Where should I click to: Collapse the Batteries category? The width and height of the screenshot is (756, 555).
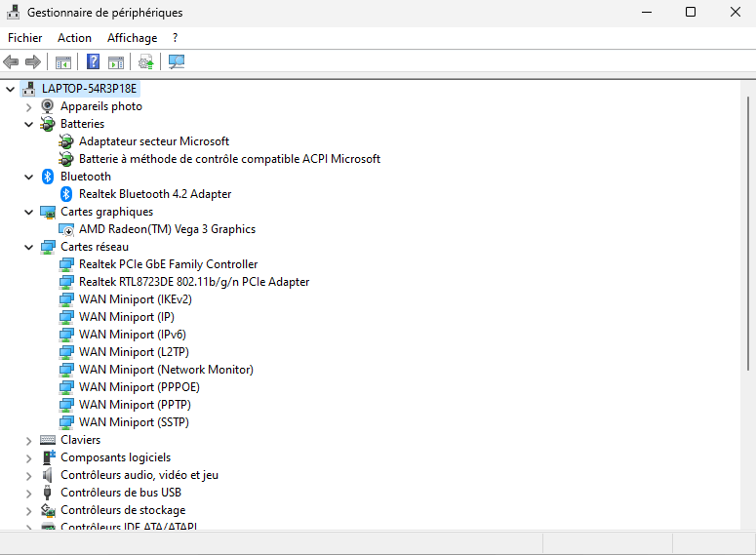[x=29, y=125]
